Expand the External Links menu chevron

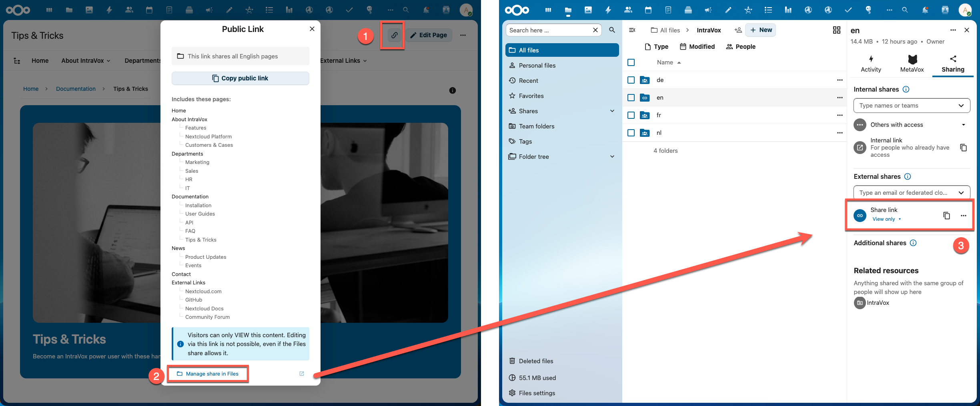365,61
